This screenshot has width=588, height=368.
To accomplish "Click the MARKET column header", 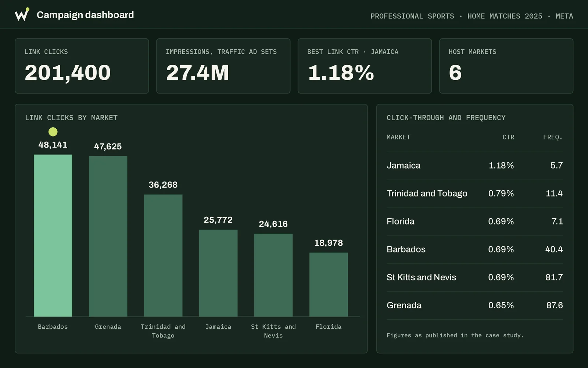I will coord(398,137).
